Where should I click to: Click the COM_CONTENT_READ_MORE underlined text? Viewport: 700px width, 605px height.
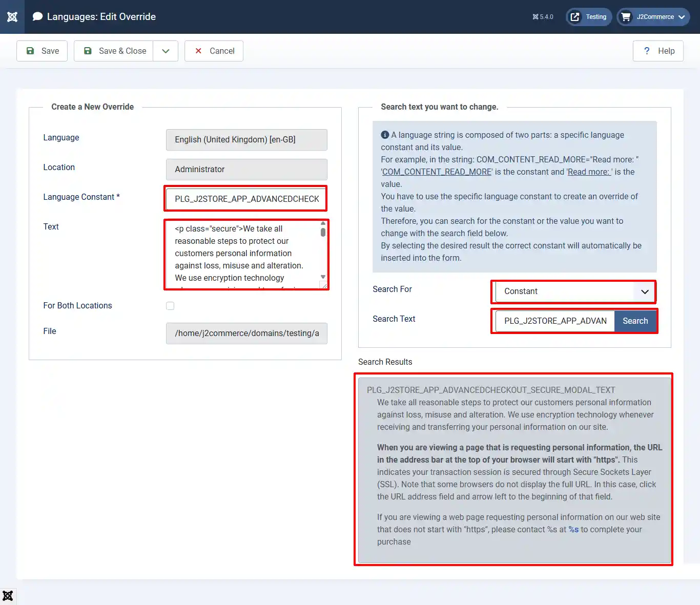(x=437, y=172)
